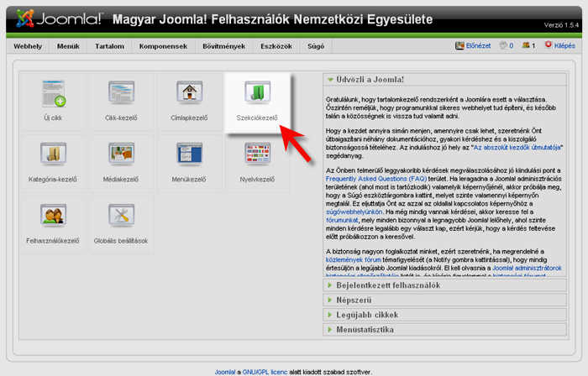Open the Új cikk (new article) icon
The height and width of the screenshot is (376, 588).
(54, 93)
